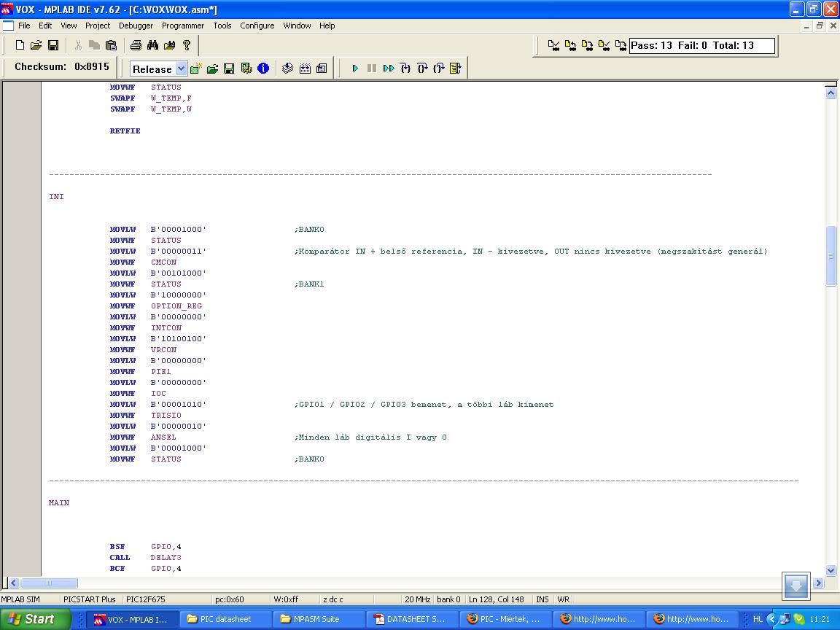The image size is (840, 630).
Task: Step Over using the middle braces icon
Action: pos(422,68)
